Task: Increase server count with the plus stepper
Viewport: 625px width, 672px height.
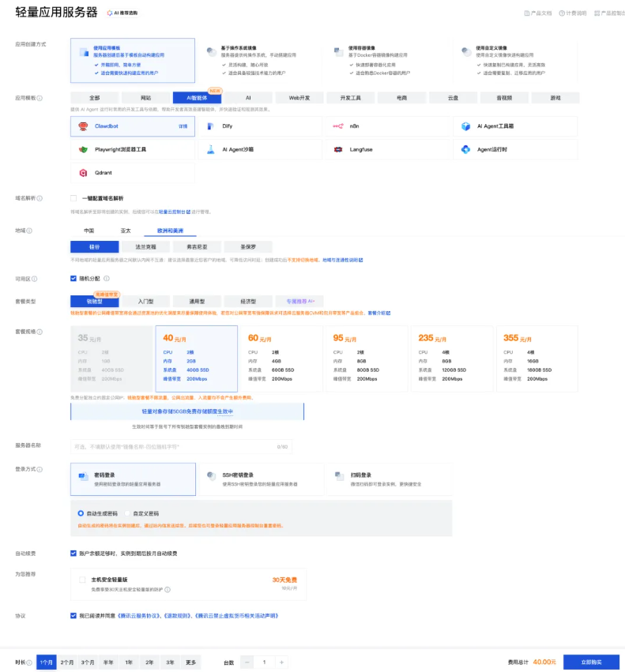Action: (281, 662)
